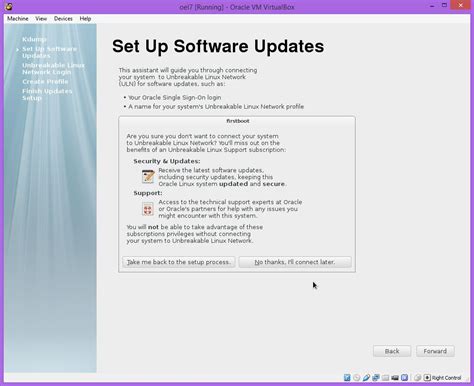This screenshot has height=386, width=474.
Task: Open the Devices menu
Action: [x=63, y=19]
